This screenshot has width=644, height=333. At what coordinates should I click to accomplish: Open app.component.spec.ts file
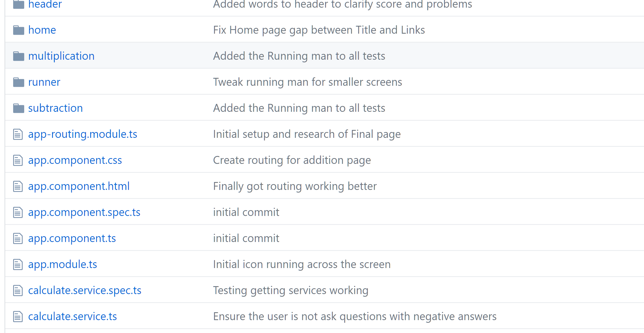point(84,212)
